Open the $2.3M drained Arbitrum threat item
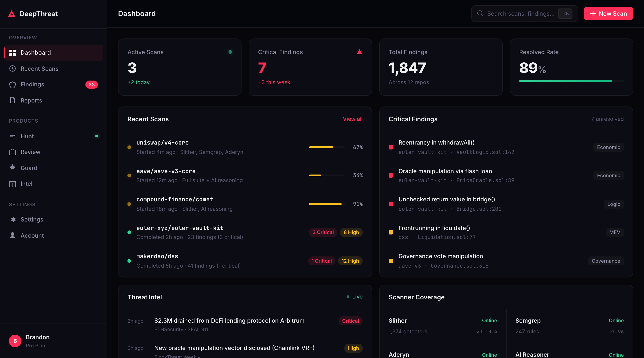Screen dimensions: 644x358 pyautogui.click(x=229, y=320)
